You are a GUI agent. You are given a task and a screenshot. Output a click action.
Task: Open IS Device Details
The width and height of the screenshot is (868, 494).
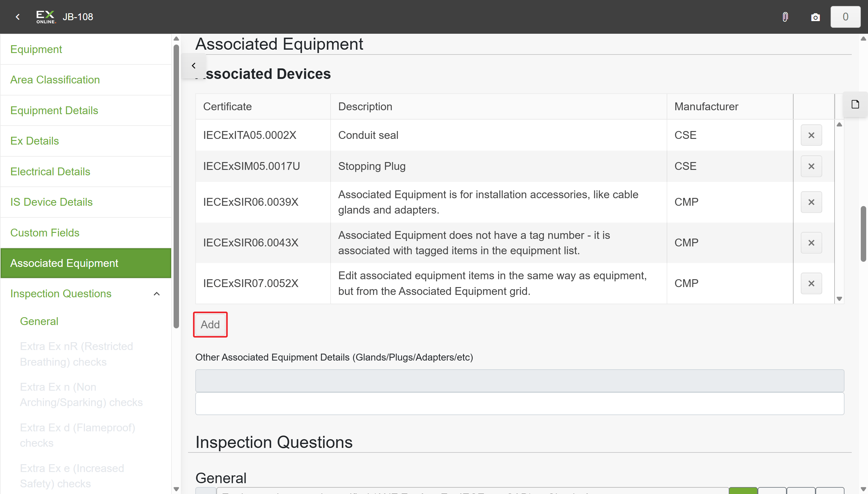pos(86,202)
